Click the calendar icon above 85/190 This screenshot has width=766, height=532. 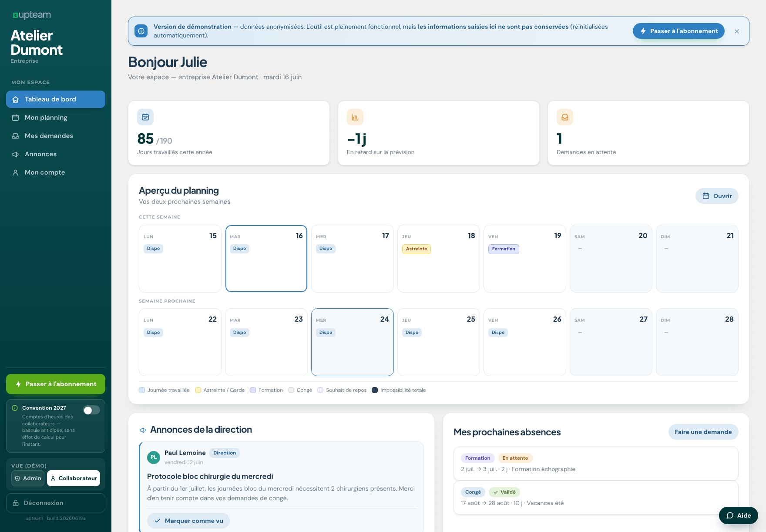pos(145,117)
